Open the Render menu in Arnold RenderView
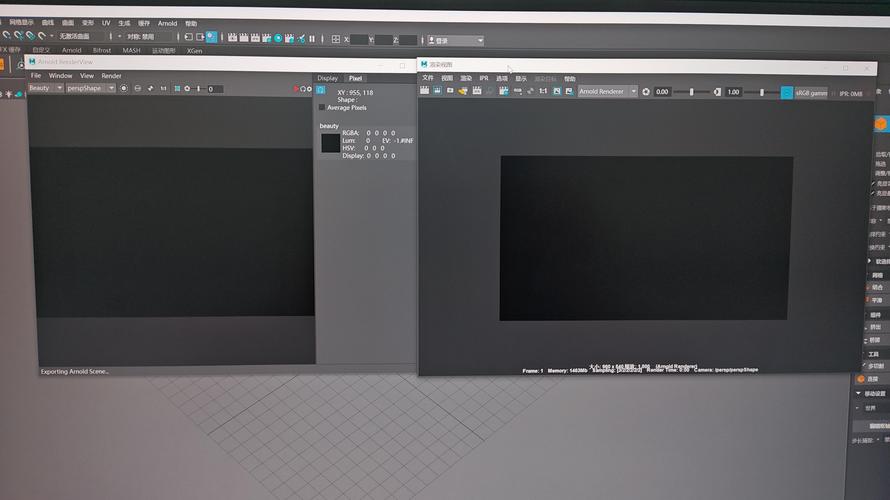The height and width of the screenshot is (500, 890). [111, 75]
